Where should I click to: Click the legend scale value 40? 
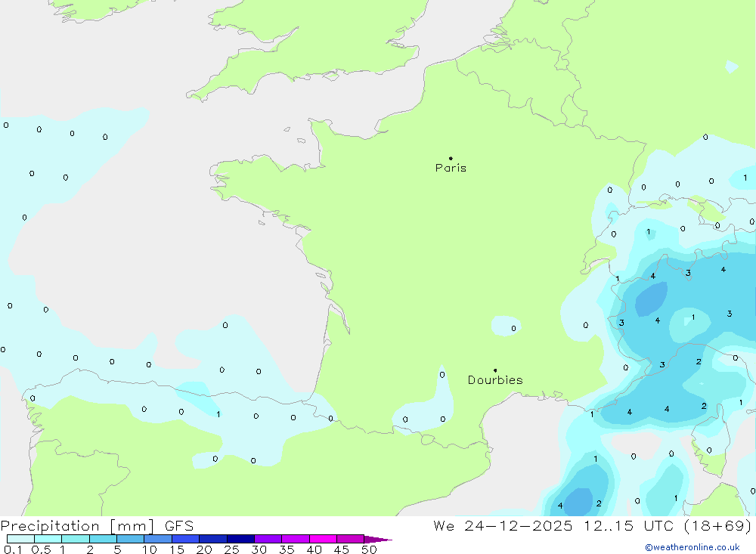[314, 549]
